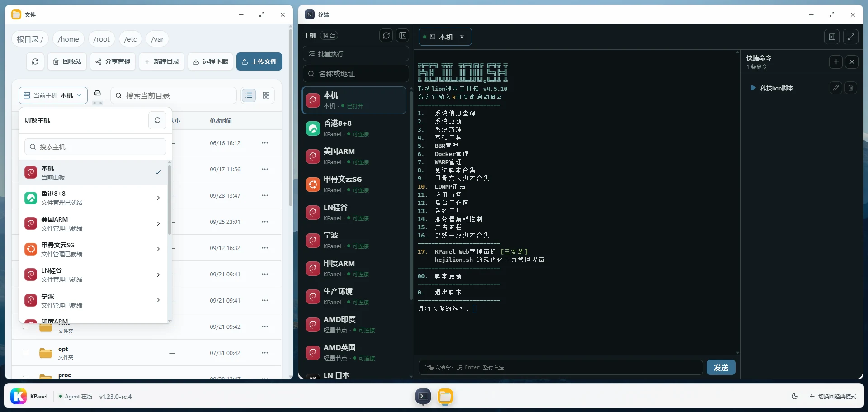Add a new quick command
This screenshot has width=868, height=412.
pyautogui.click(x=836, y=62)
